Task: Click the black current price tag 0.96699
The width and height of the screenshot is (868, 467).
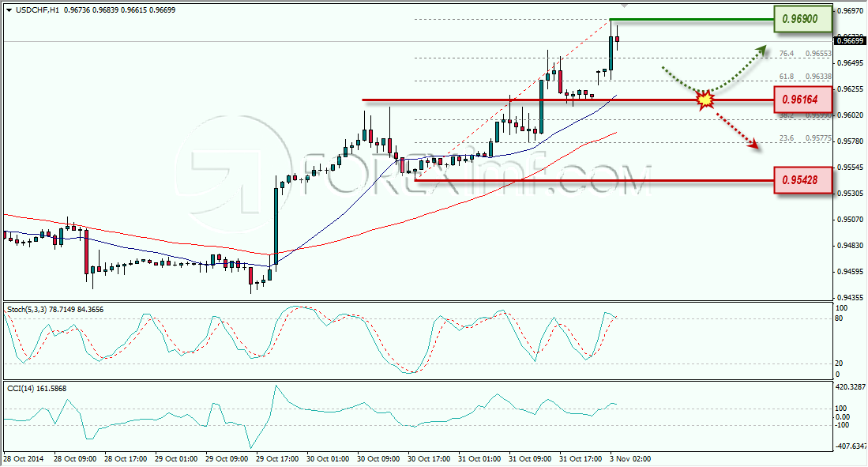Action: point(851,41)
